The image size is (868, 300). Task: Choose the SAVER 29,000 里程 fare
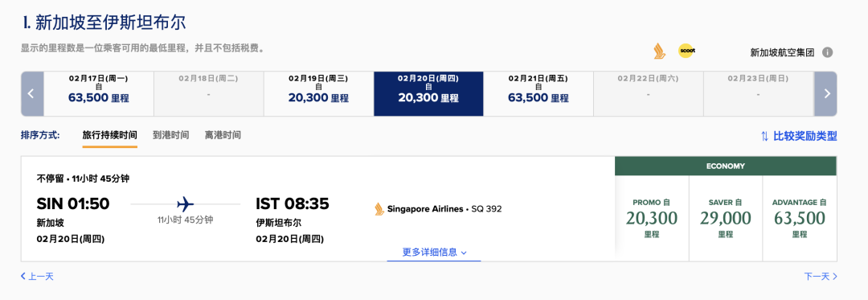726,219
